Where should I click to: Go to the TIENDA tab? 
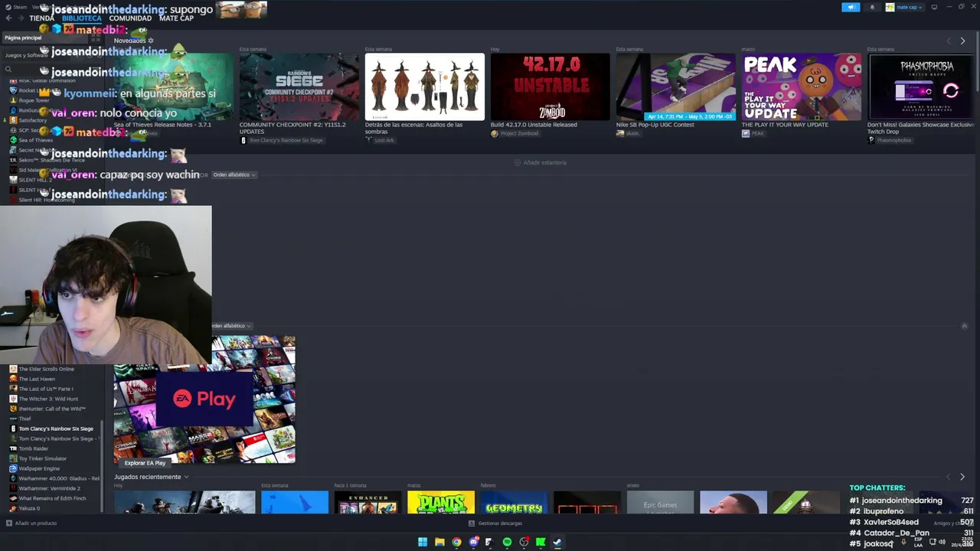[41, 18]
